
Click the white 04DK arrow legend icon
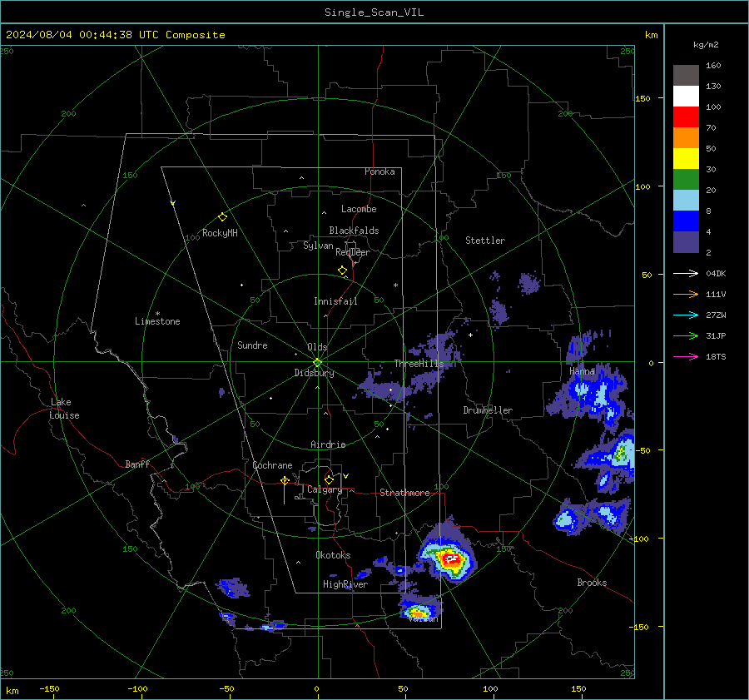coord(686,274)
